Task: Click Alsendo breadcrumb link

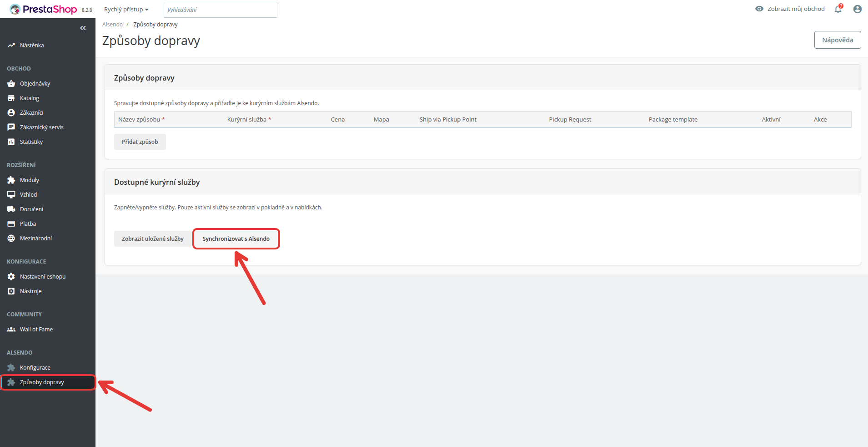Action: tap(112, 25)
